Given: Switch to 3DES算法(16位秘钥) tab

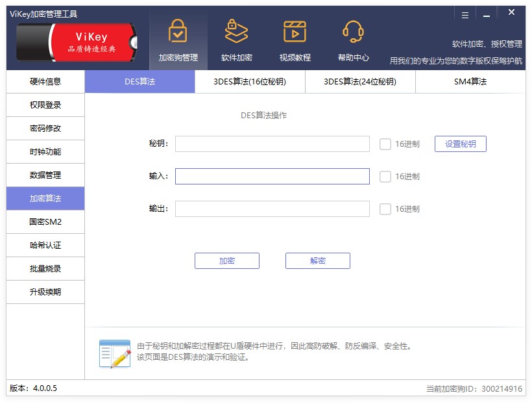Looking at the screenshot, I should click(250, 82).
